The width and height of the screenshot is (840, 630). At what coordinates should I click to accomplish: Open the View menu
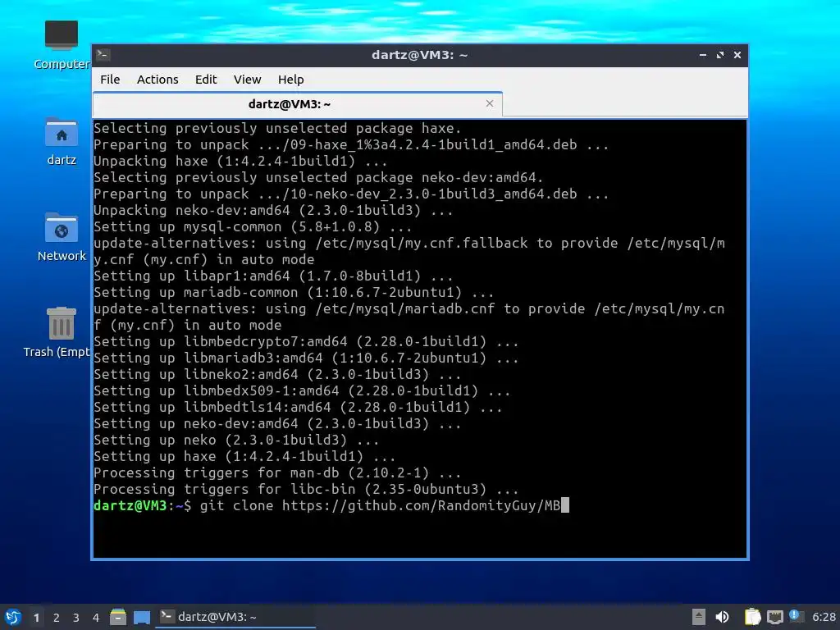[x=247, y=80]
